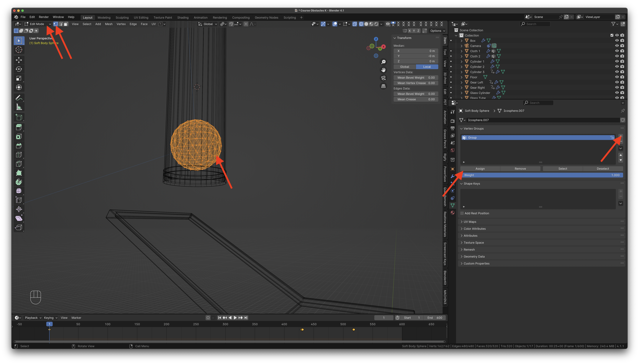The image size is (639, 364).
Task: Hide Cylinder 2 with its eye icon
Action: [617, 66]
